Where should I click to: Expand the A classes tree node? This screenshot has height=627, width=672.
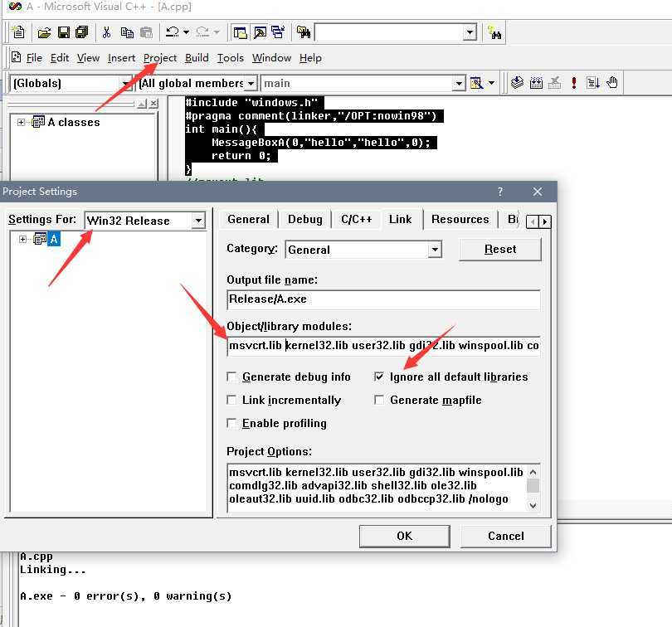click(x=21, y=123)
